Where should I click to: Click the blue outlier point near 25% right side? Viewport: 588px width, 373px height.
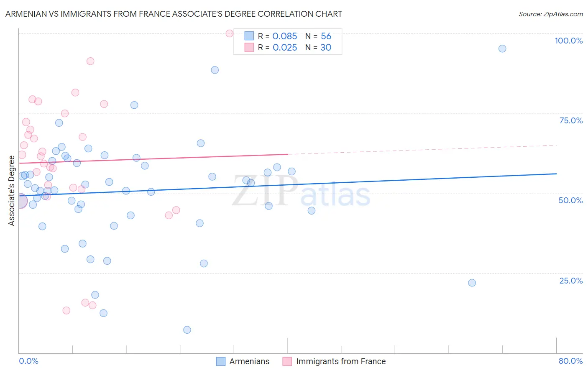coord(472,283)
